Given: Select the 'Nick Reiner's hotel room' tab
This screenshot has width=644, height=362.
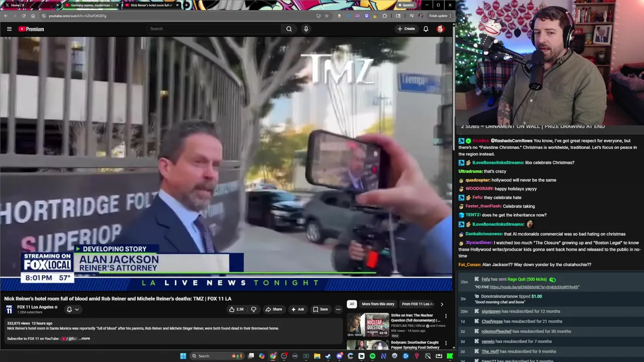Looking at the screenshot, I should 151,5.
